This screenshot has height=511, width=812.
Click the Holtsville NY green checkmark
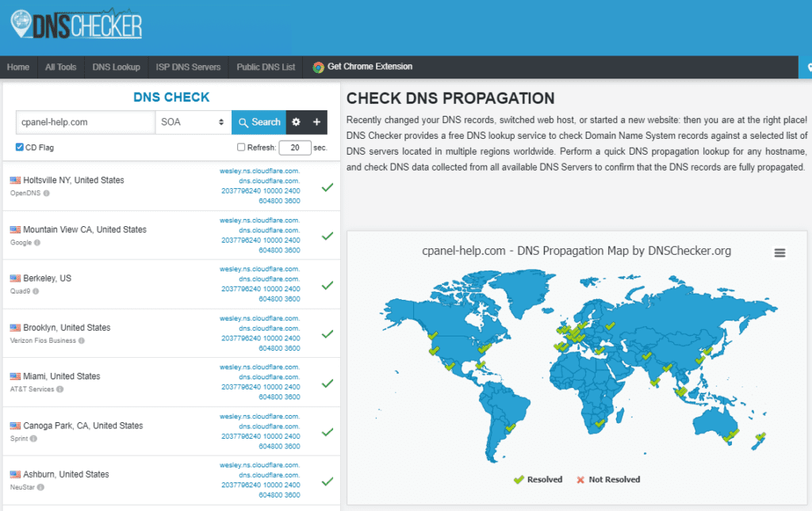327,187
